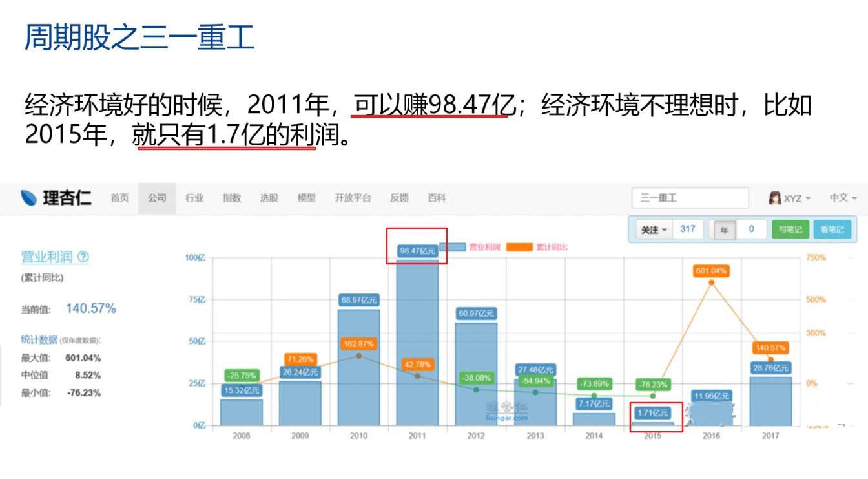Open the 选股 menu item
The height and width of the screenshot is (479, 868).
(x=269, y=198)
